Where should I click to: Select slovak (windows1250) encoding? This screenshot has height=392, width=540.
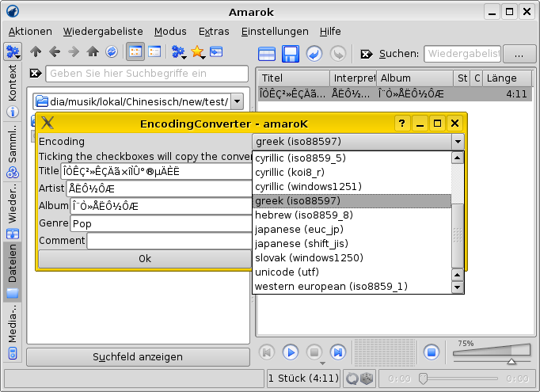click(x=352, y=257)
